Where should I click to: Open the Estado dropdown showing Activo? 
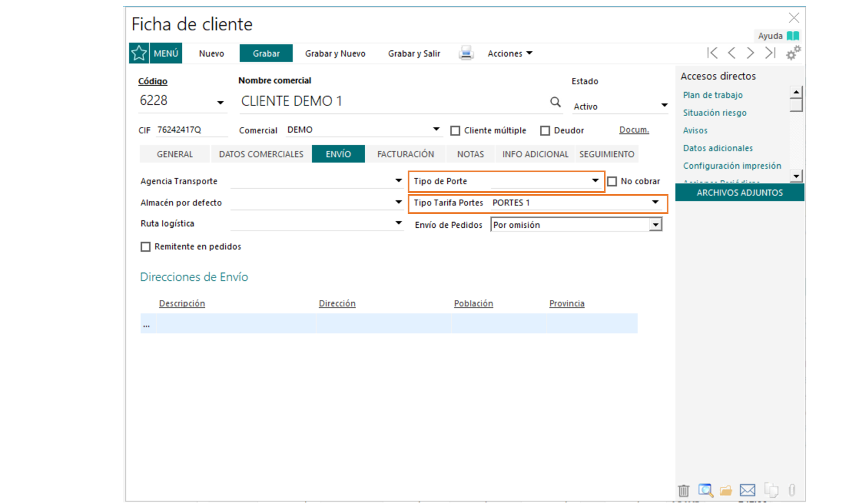point(664,106)
